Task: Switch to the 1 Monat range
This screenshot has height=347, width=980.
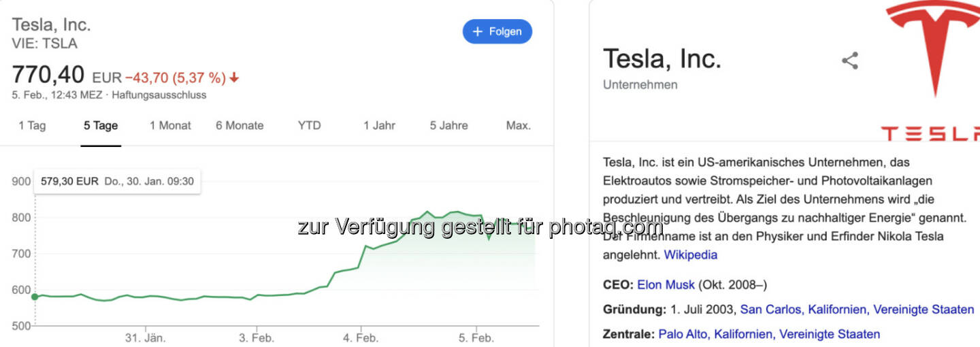Action: pos(170,125)
